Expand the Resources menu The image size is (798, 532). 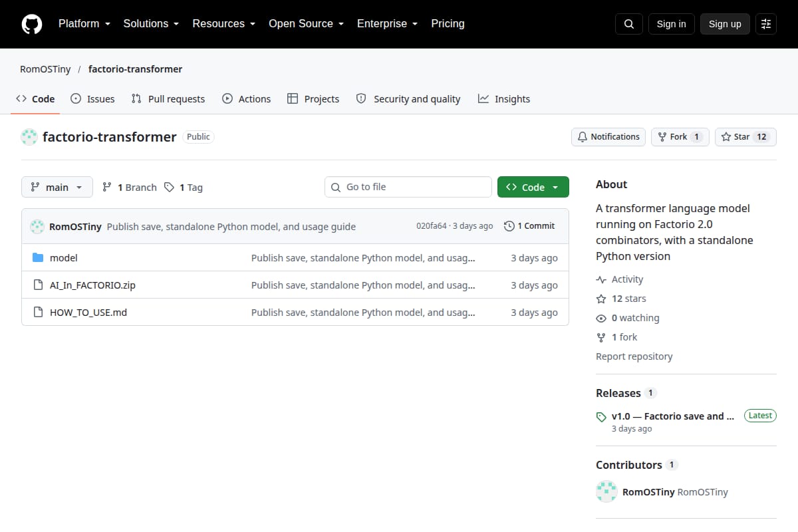pyautogui.click(x=224, y=24)
